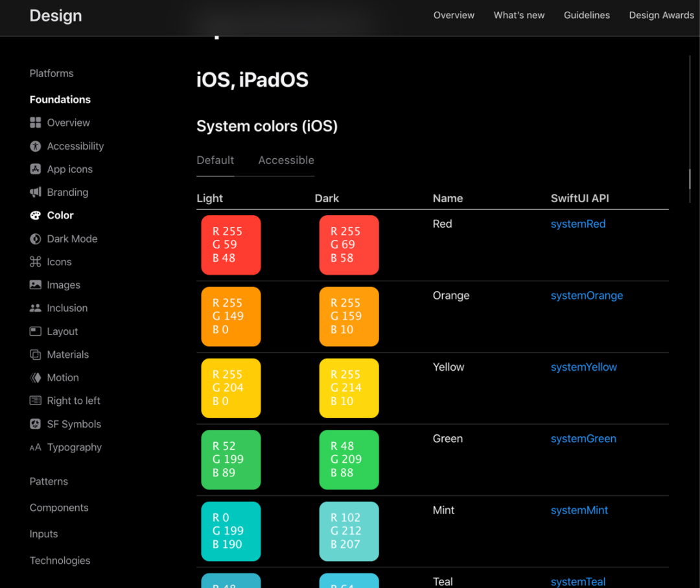This screenshot has height=588, width=700.
Task: Open Design Awards in top navigation
Action: pyautogui.click(x=662, y=15)
